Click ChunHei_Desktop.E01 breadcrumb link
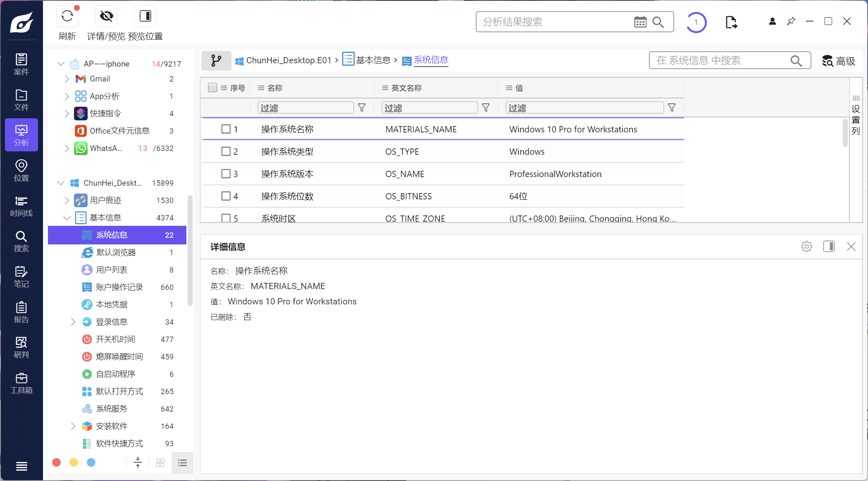Image resolution: width=868 pixels, height=481 pixels. click(284, 60)
